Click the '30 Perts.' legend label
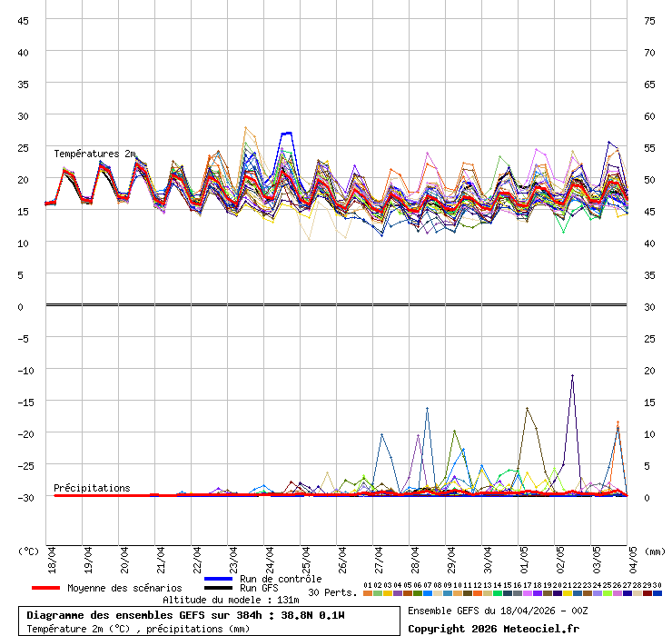The width and height of the screenshot is (672, 636). [332, 592]
